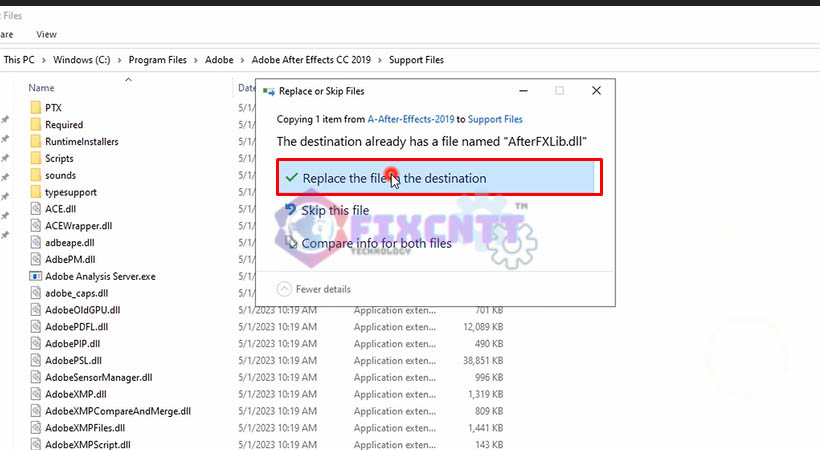820x450 pixels.
Task: Click the typesupport folder icon
Action: 36,192
